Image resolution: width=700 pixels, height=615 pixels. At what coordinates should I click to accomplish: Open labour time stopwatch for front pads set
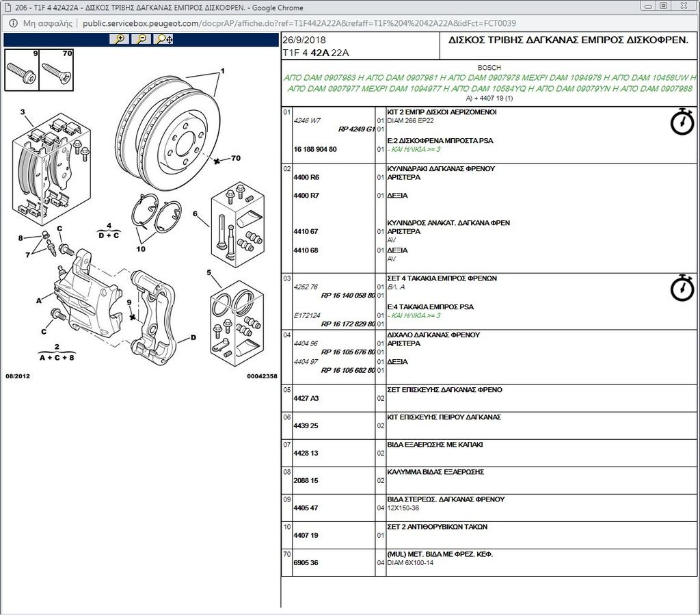click(x=682, y=287)
